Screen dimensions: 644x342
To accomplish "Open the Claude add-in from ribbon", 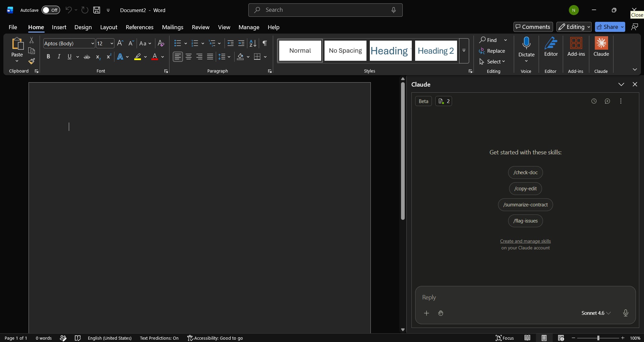I will pos(601,47).
